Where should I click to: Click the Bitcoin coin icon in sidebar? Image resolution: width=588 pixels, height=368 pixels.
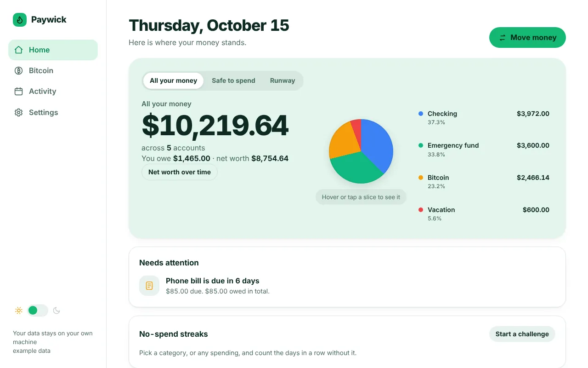pyautogui.click(x=19, y=71)
